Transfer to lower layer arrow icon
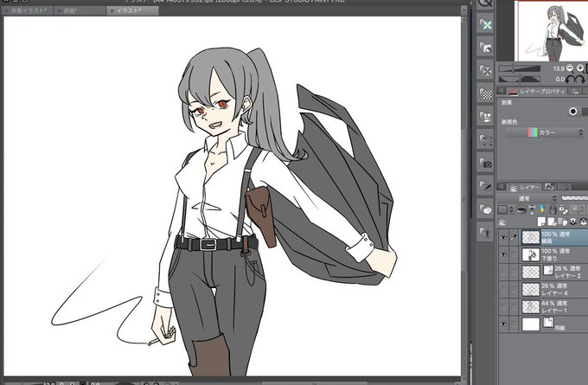 [573, 221]
